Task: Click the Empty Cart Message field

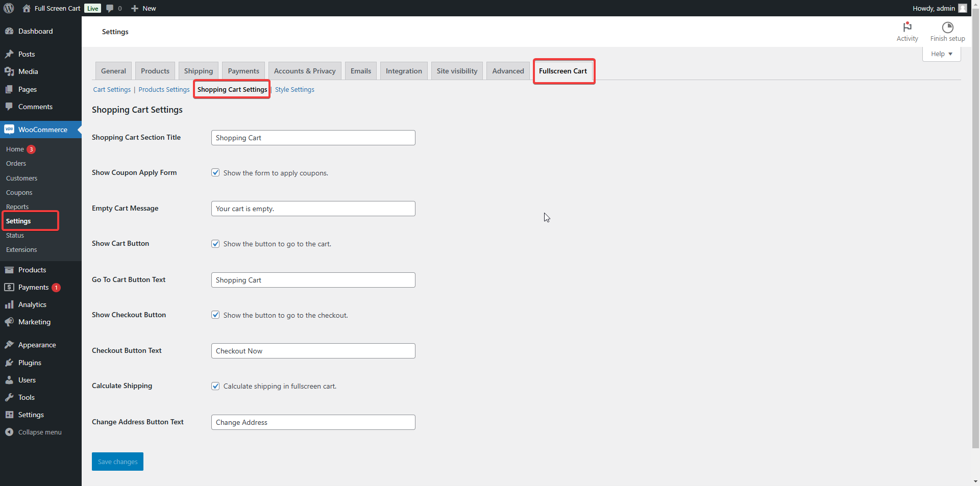Action: coord(313,209)
